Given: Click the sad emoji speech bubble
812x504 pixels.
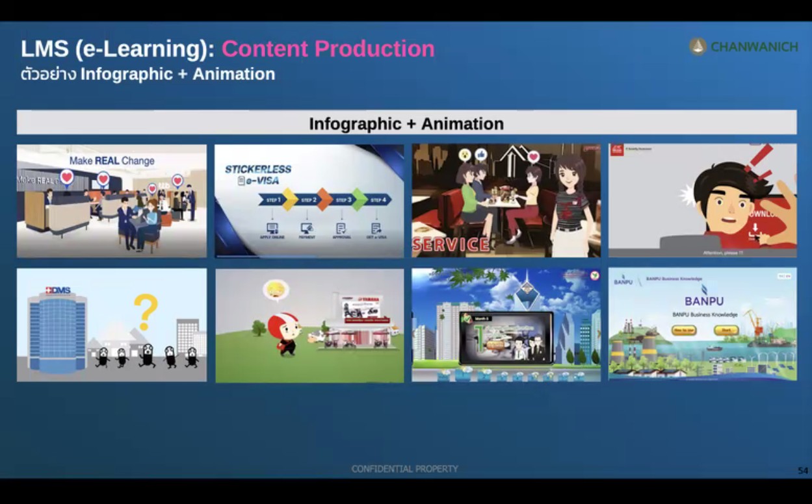Looking at the screenshot, I should point(276,290).
